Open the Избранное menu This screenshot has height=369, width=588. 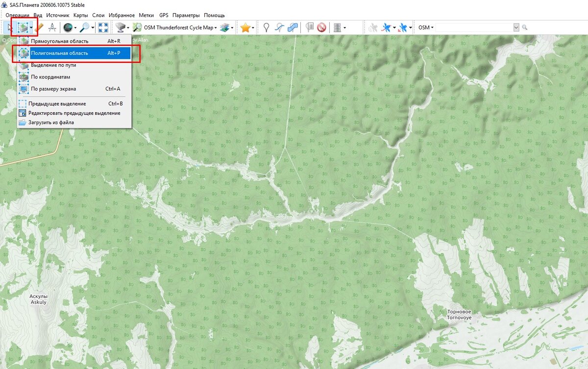(x=122, y=15)
